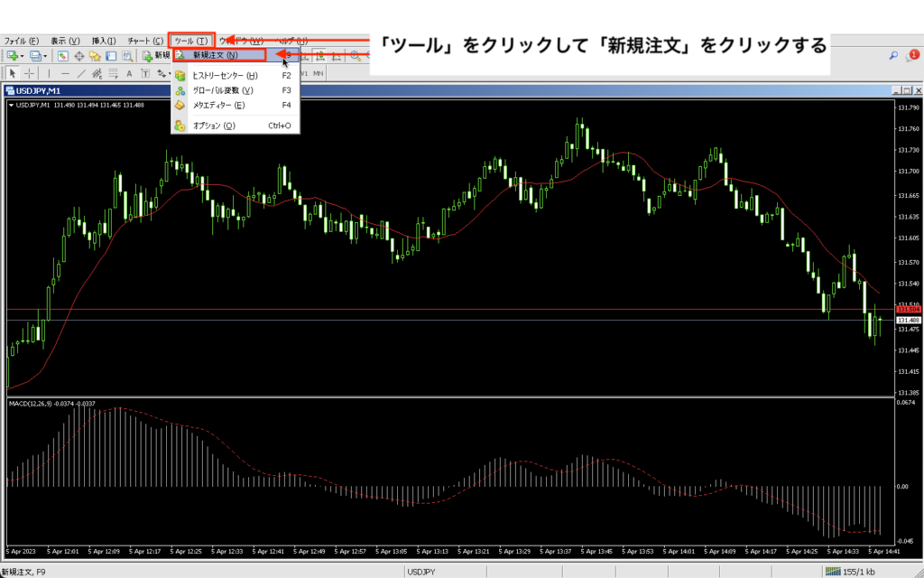Maximize the USDJPY,M1 chart window
This screenshot has height=578, width=924.
click(906, 91)
